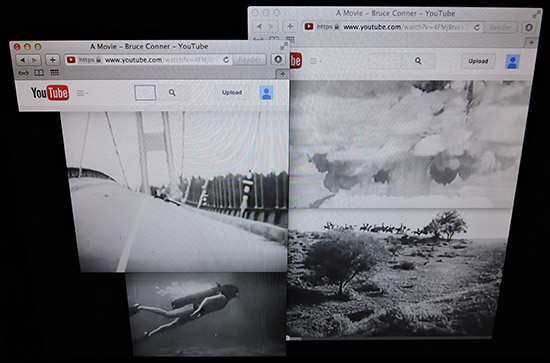This screenshot has width=550, height=363.
Task: Click Upload button in front YouTube window
Action: 232,93
